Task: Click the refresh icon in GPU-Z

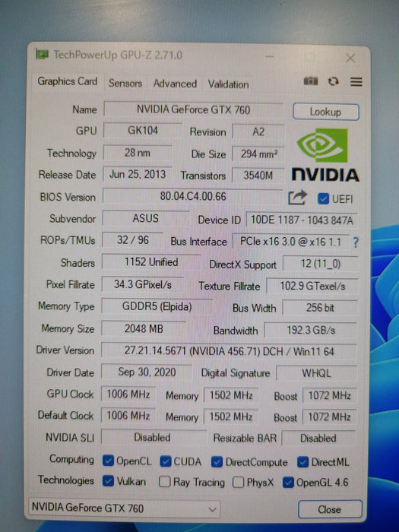Action: pyautogui.click(x=333, y=81)
